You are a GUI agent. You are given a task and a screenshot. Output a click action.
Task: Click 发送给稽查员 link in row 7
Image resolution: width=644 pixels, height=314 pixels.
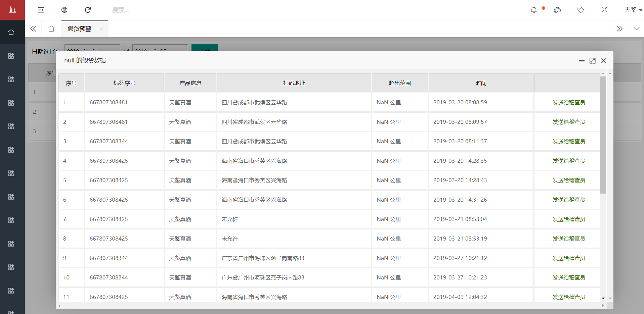568,219
